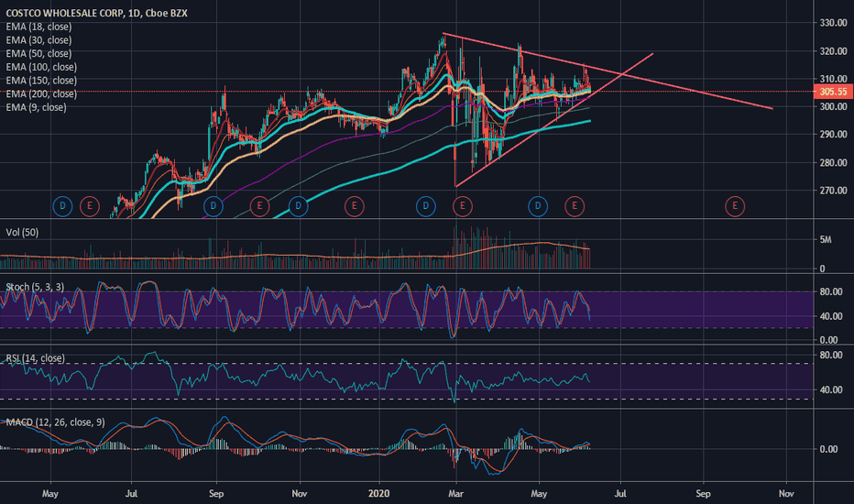The width and height of the screenshot is (854, 504).
Task: Click the 280.00 price axis label
Action: (833, 162)
